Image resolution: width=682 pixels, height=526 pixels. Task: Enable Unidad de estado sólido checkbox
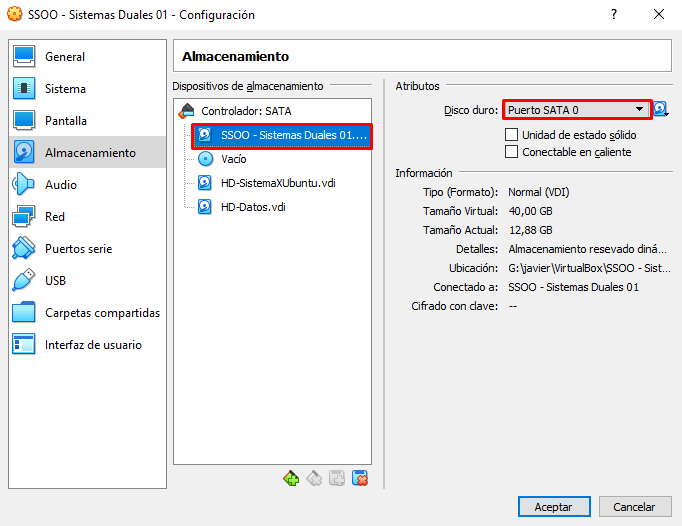pyautogui.click(x=512, y=135)
